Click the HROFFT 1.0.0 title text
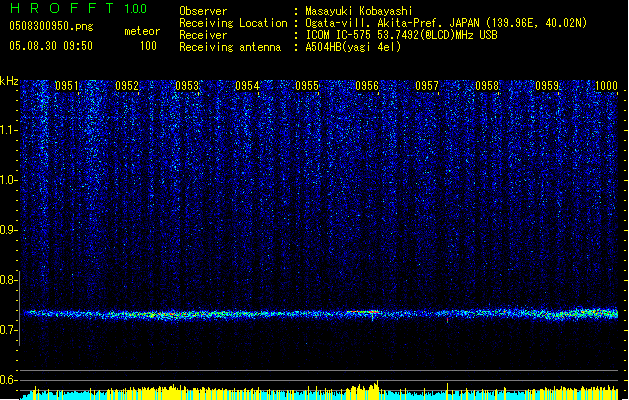Image resolution: width=629 pixels, height=400 pixels. pos(79,8)
